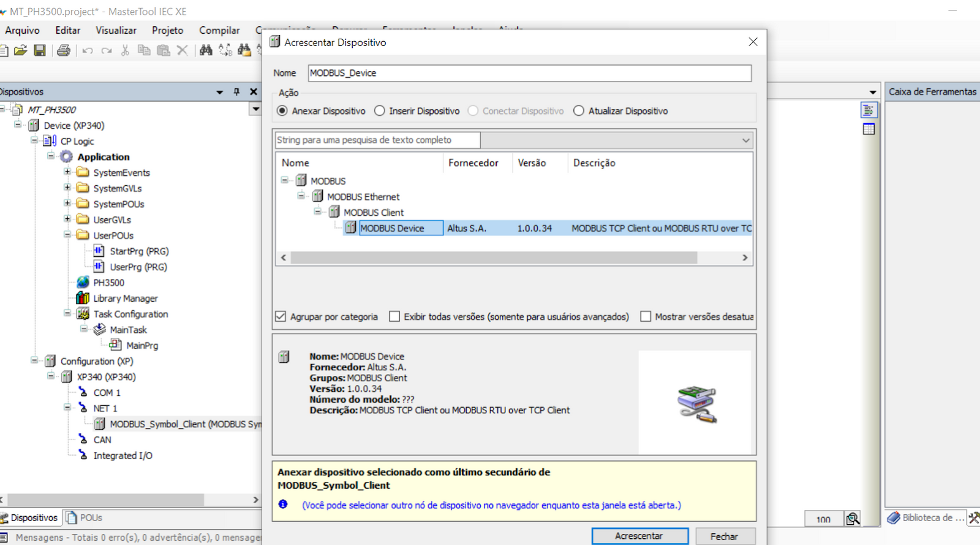The image size is (980, 545).
Task: Click the Open folder icon in toolbar
Action: pyautogui.click(x=20, y=50)
